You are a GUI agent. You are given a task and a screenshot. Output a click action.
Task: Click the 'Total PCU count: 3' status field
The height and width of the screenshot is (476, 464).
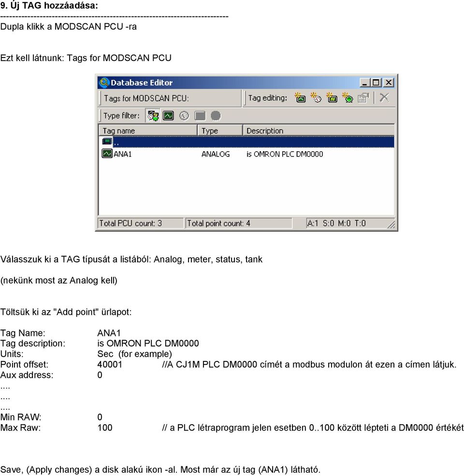[x=141, y=223]
